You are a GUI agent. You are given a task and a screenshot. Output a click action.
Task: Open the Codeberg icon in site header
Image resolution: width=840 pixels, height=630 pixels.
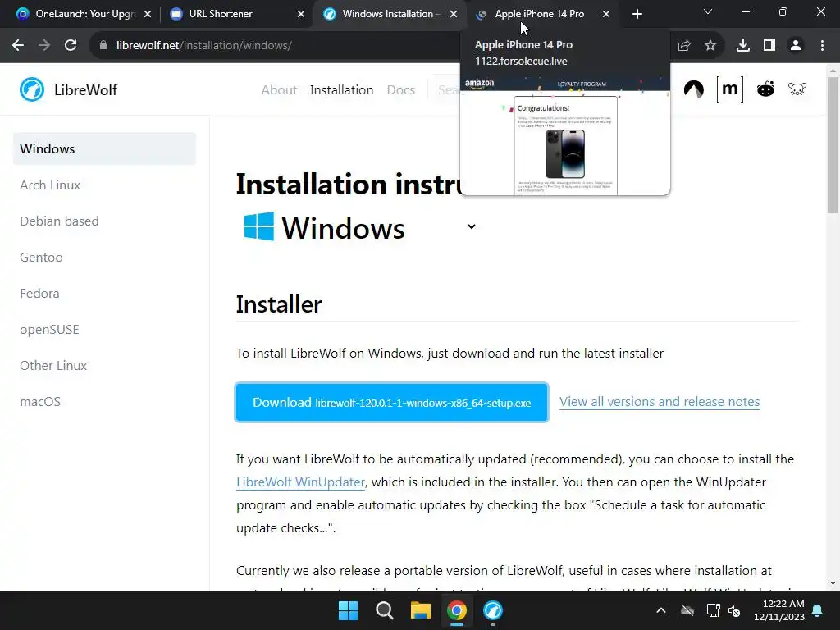click(x=694, y=89)
